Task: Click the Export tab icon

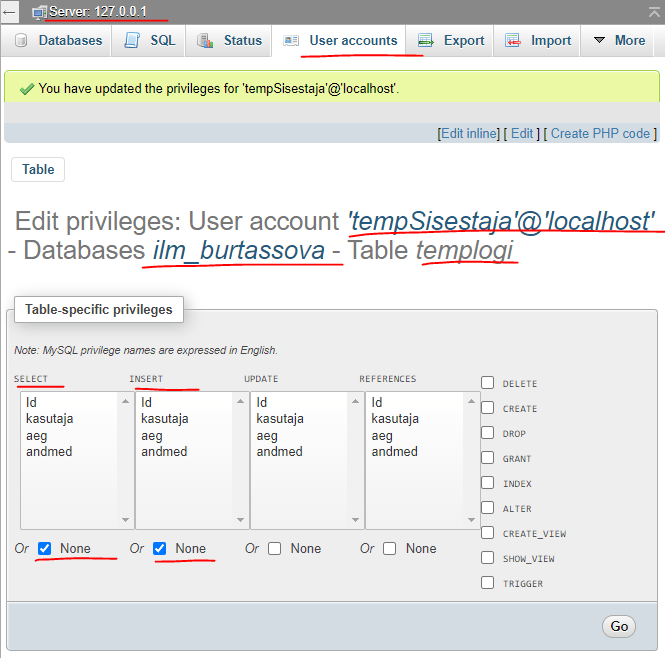Action: (425, 41)
